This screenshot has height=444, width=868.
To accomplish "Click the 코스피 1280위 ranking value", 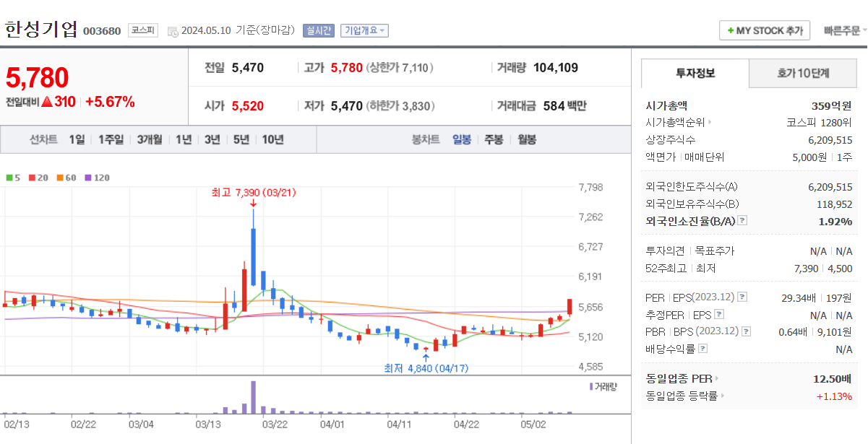I will tap(819, 122).
